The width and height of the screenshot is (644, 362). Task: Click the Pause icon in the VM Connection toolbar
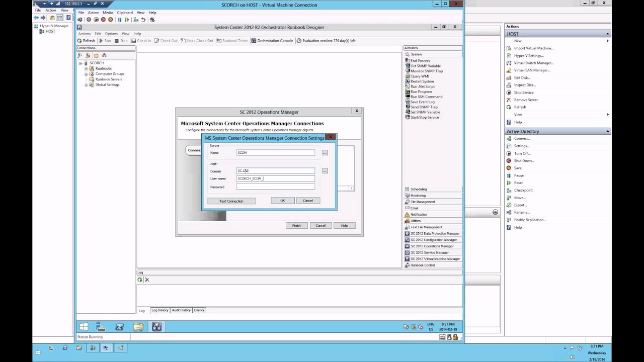pos(120,20)
